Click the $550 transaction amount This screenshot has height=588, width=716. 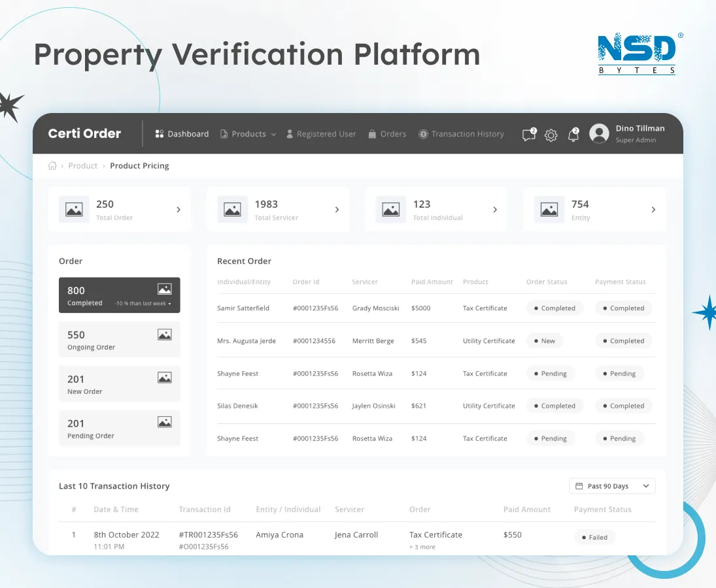(513, 534)
